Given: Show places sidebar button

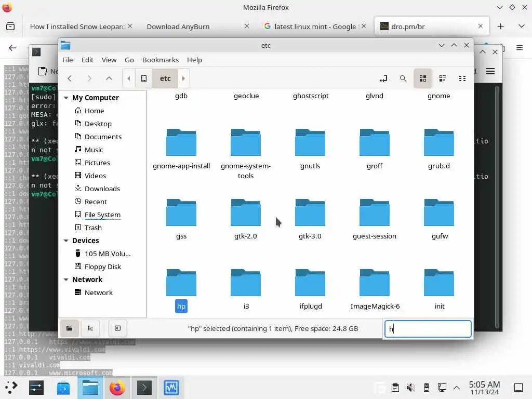Looking at the screenshot, I should click(69, 328).
